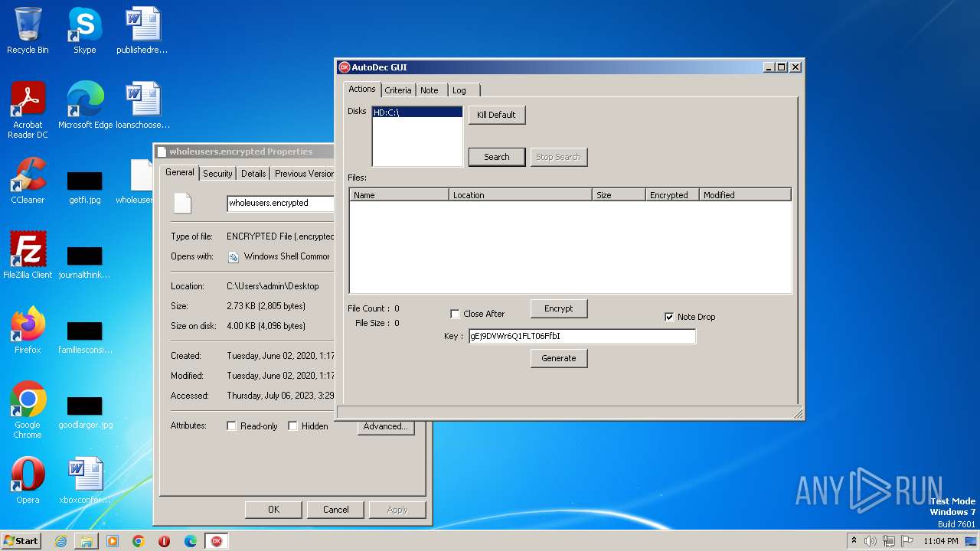Sort files by Name column header

coord(399,195)
